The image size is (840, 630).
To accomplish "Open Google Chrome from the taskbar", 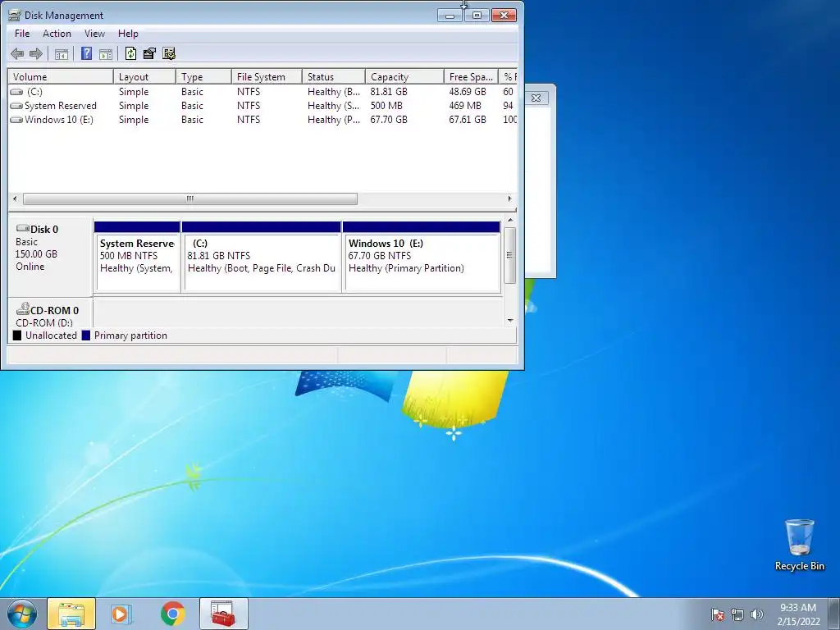I will tap(172, 614).
